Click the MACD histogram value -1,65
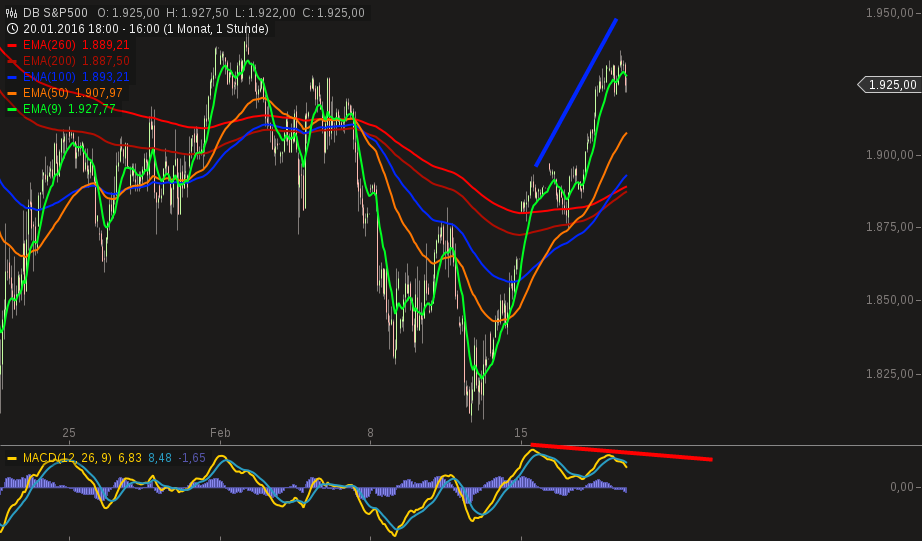The width and height of the screenshot is (922, 541). (x=193, y=457)
